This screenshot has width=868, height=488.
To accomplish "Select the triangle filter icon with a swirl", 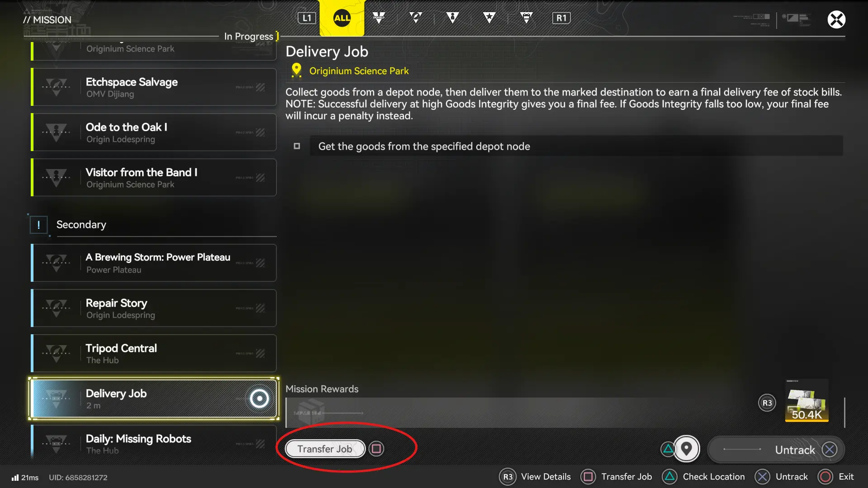I will [416, 18].
